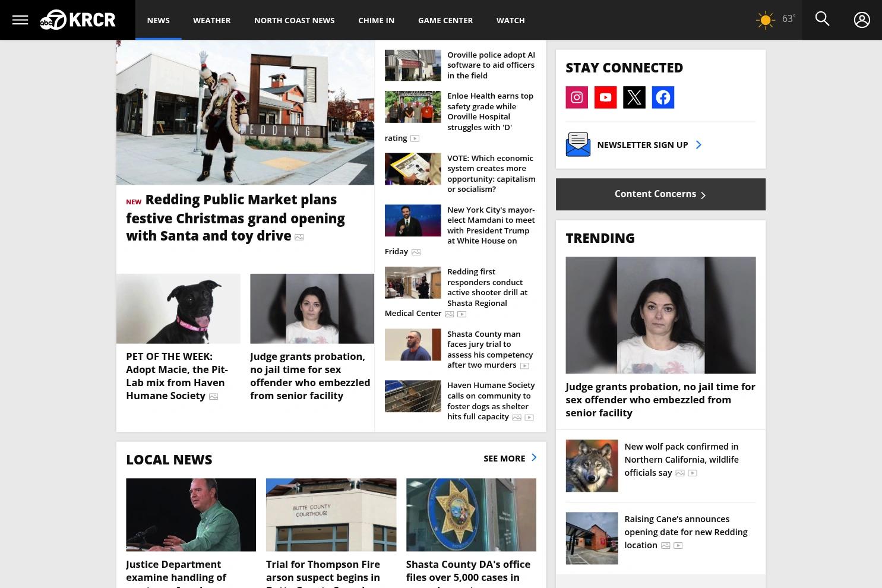
Task: Click See More for Local News
Action: coord(504,459)
